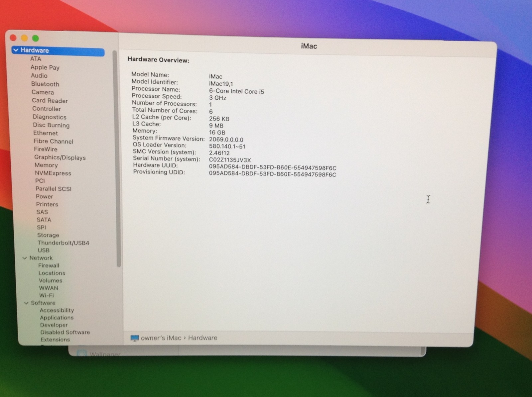Screen dimensions: 532x397
Task: Select Locations under Network
Action: pyautogui.click(x=52, y=273)
